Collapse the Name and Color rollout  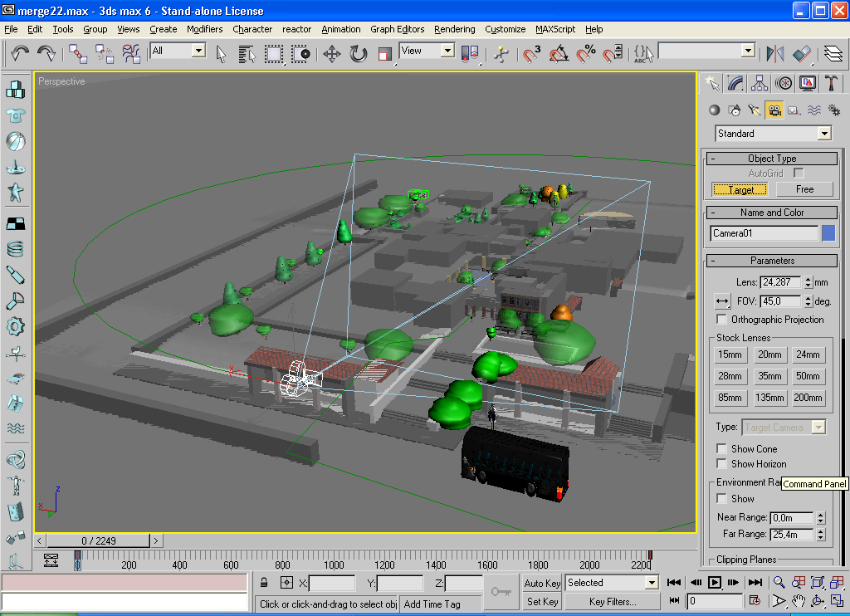tap(772, 213)
